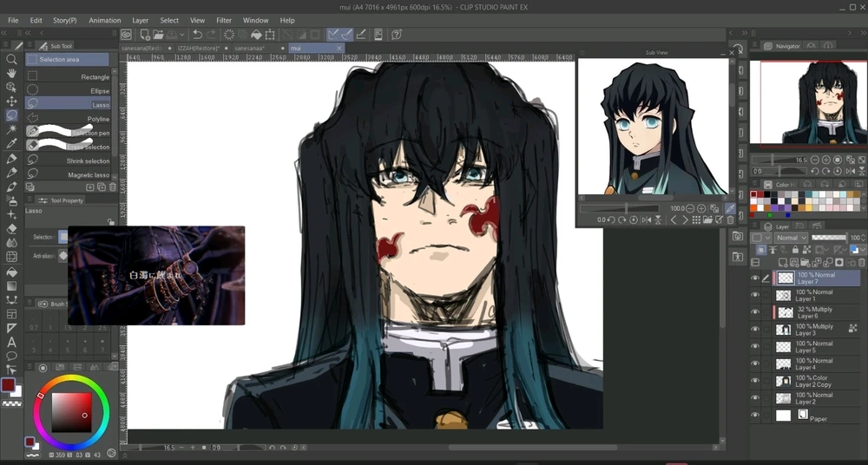Zoom out using the Navigator minus button

coord(815,160)
